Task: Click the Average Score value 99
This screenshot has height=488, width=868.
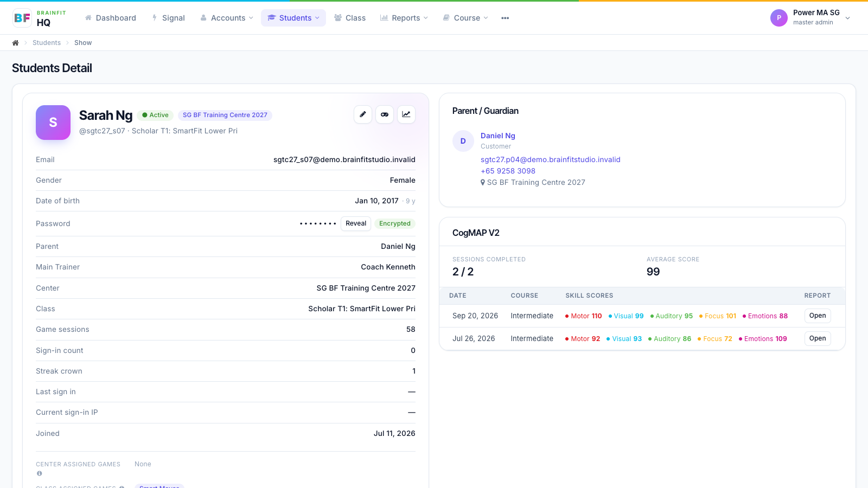Action: click(653, 272)
